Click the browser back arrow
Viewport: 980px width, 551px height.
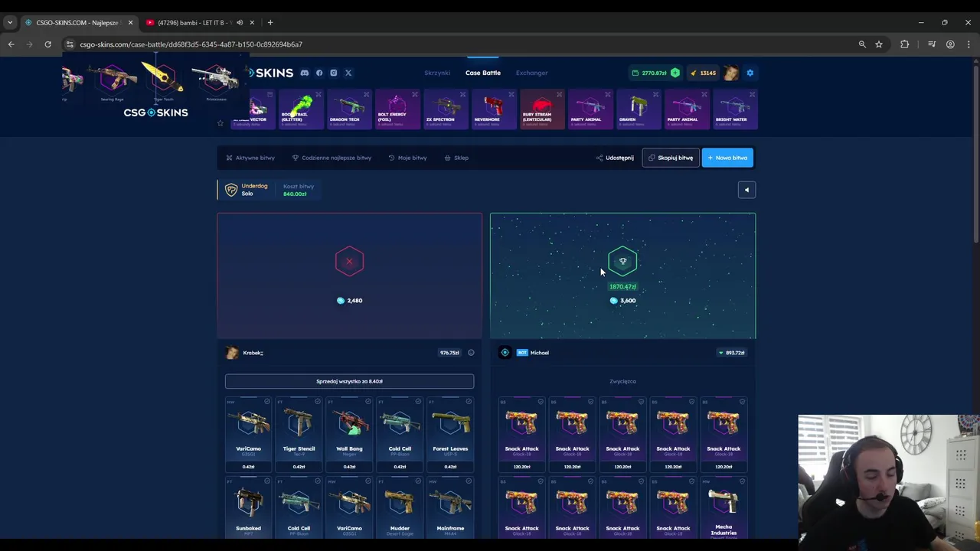coord(11,44)
